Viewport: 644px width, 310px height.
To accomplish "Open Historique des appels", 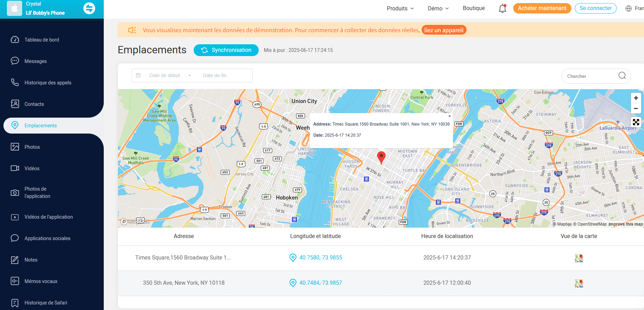I will coord(48,83).
